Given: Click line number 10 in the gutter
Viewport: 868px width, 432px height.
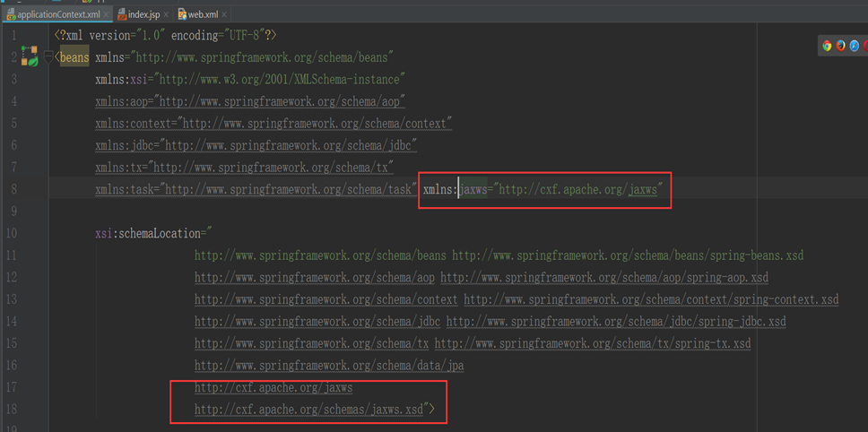Looking at the screenshot, I should [11, 234].
